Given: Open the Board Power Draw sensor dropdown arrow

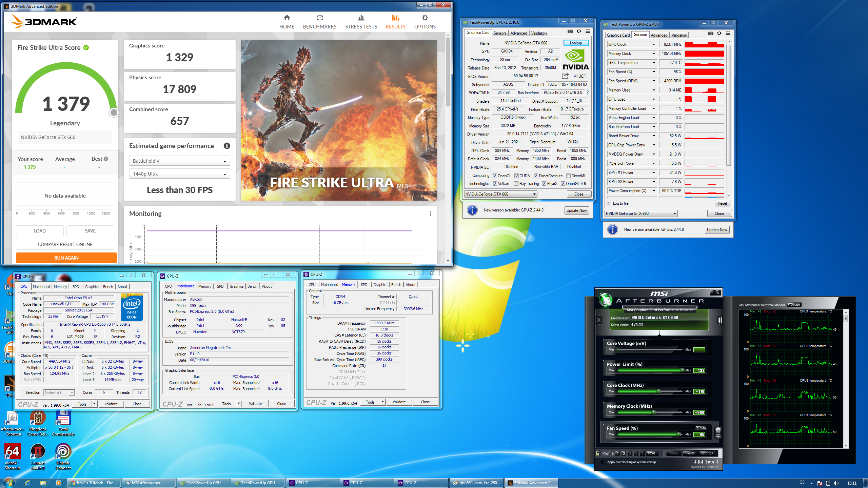Looking at the screenshot, I should pyautogui.click(x=654, y=136).
